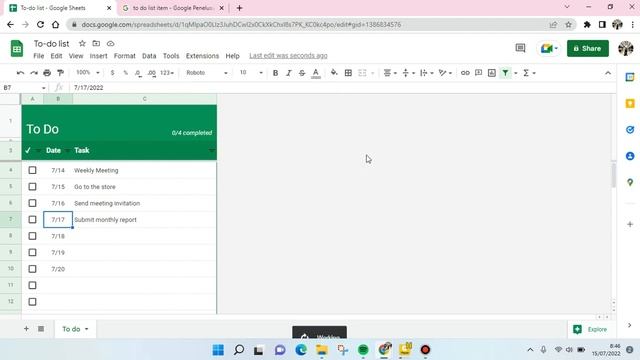Open Google Tasks side panel
Viewport: 640px width, 360px height.
point(630,130)
